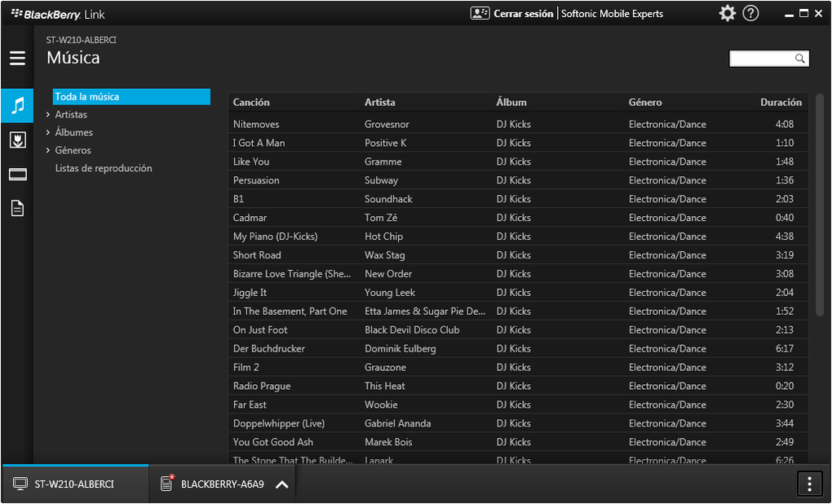Click artist Grovesnor
This screenshot has width=832, height=504.
click(x=387, y=124)
